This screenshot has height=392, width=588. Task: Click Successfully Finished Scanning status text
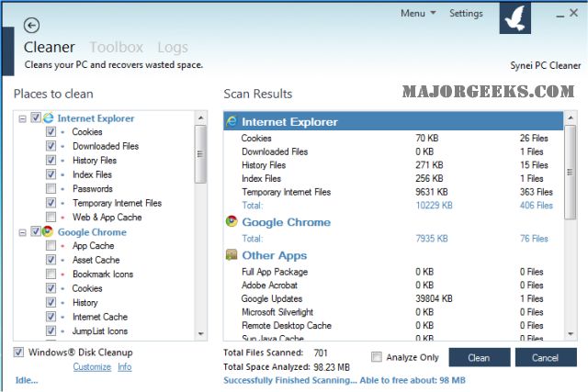[x=345, y=380]
